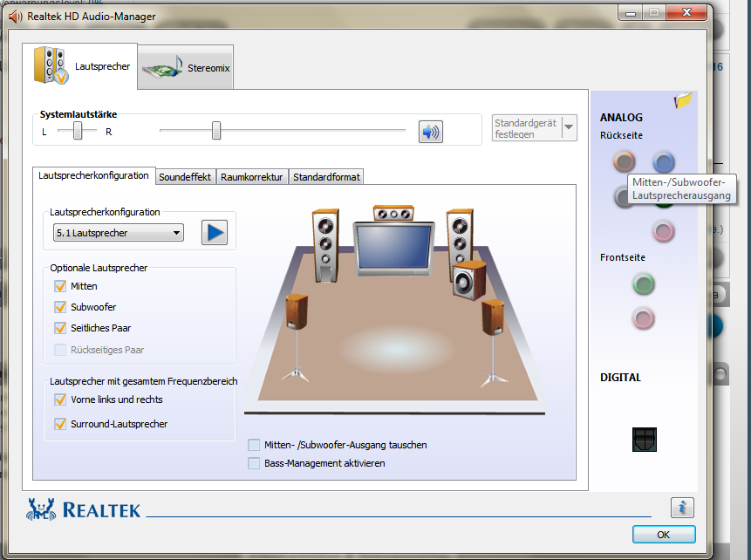Click the orange rear panel audio jack
Screen dimensions: 751x560
coord(623,161)
